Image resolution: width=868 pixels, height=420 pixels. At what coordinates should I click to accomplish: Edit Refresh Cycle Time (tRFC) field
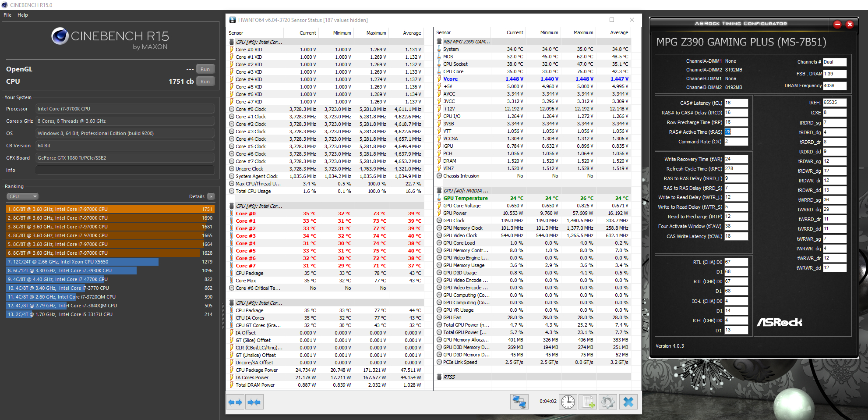coord(736,169)
